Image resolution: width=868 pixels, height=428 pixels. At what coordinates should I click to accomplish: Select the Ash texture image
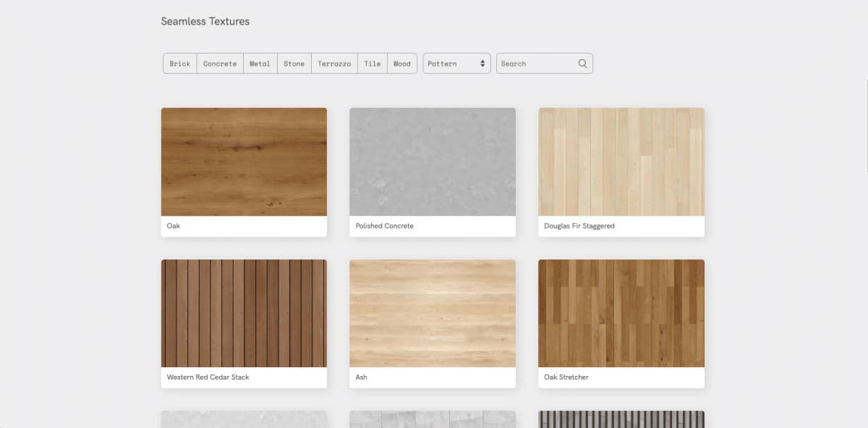(433, 313)
